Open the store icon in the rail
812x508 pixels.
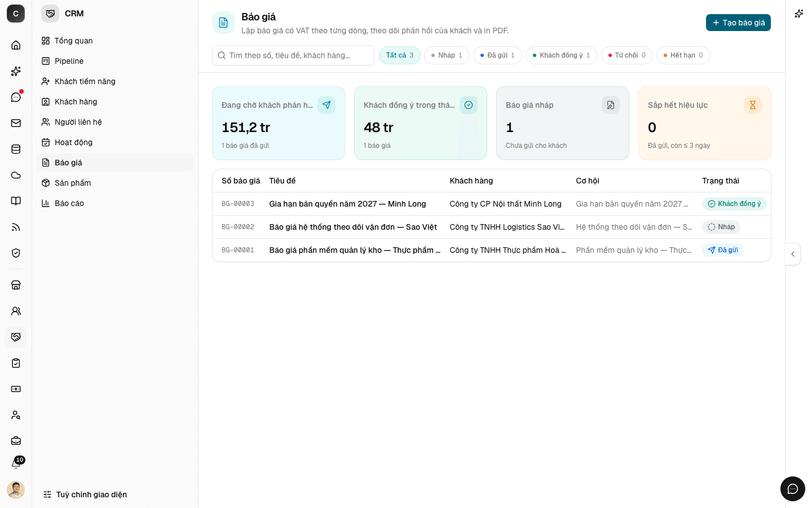pos(16,285)
